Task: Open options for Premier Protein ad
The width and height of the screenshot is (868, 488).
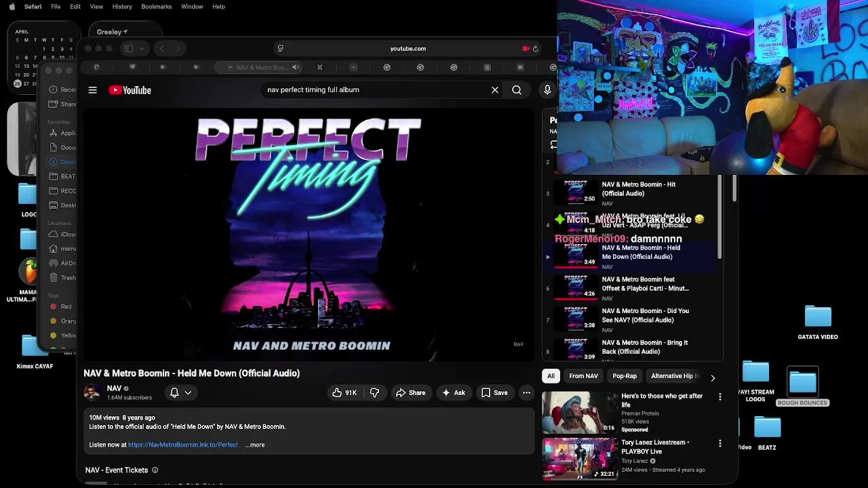Action: pos(720,397)
